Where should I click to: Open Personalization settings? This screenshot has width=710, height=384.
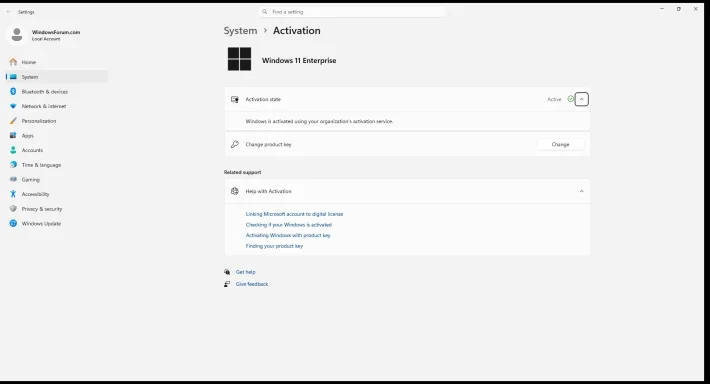point(58,121)
